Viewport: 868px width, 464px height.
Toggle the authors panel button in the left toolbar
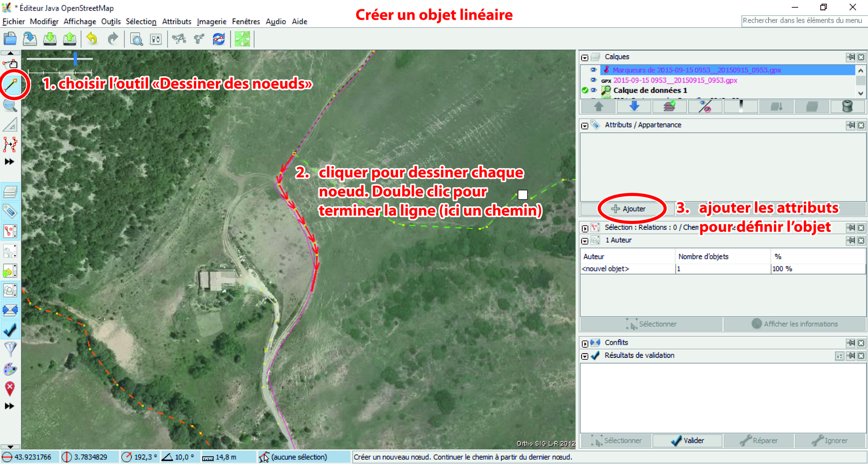point(10,290)
